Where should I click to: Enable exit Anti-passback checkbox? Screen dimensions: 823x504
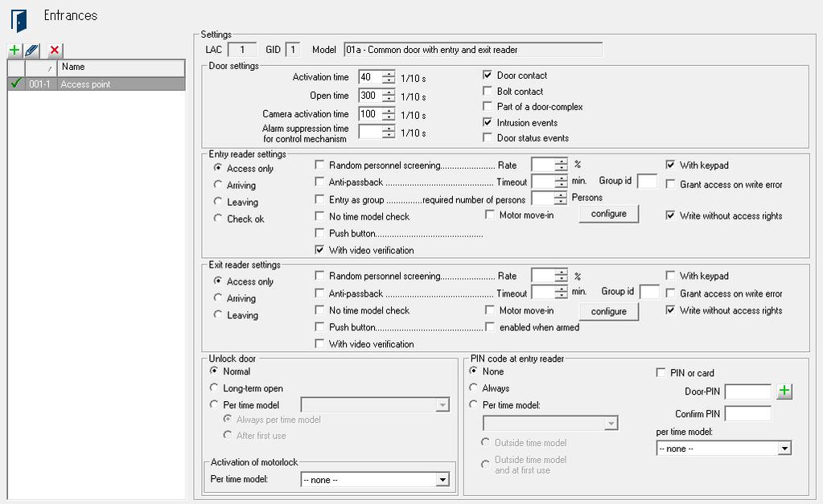pyautogui.click(x=319, y=293)
